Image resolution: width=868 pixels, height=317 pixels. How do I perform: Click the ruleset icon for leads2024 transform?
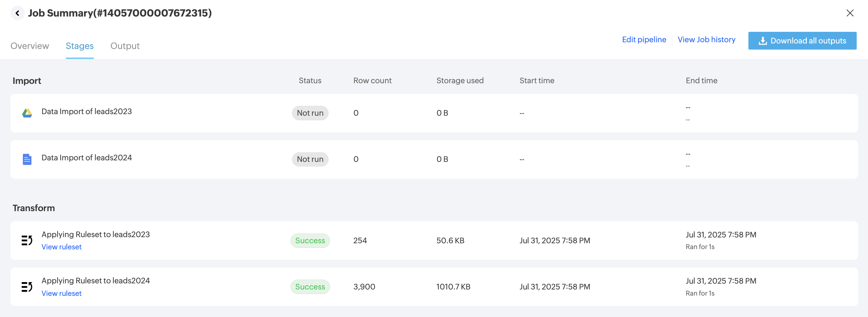[27, 287]
